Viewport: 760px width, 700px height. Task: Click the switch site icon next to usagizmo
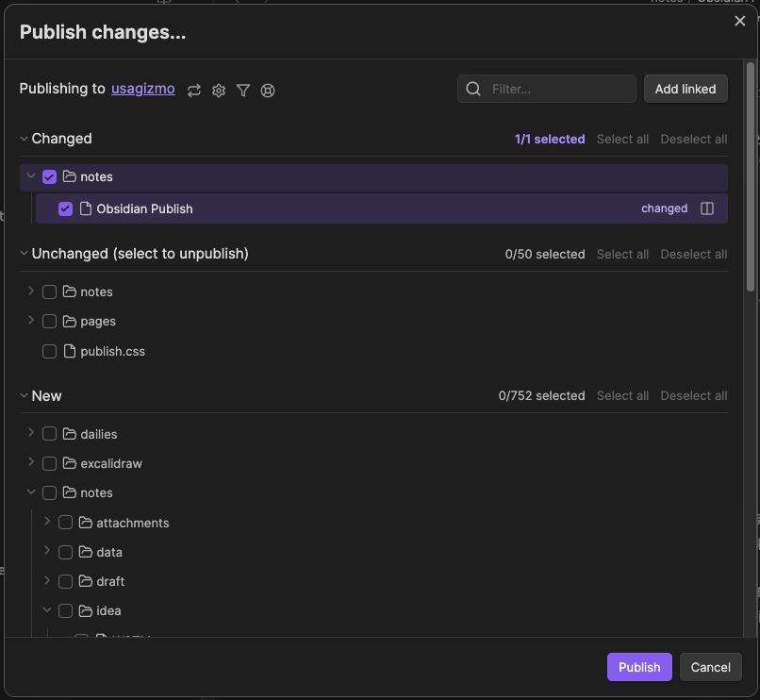click(x=194, y=91)
